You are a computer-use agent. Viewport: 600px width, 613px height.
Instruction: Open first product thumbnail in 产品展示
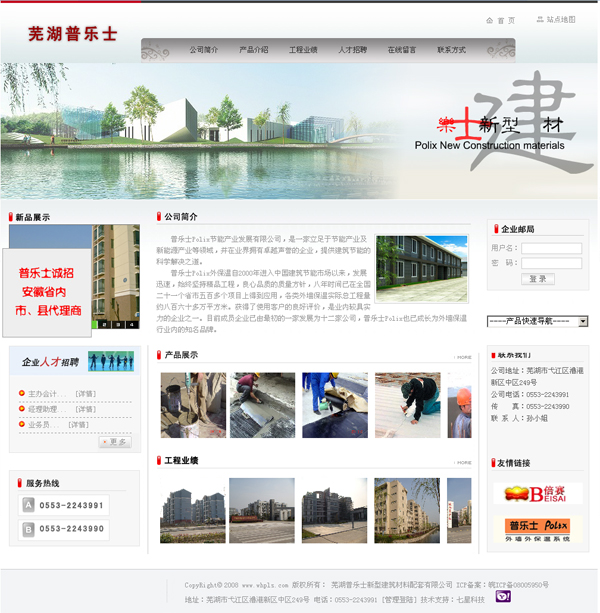click(193, 405)
